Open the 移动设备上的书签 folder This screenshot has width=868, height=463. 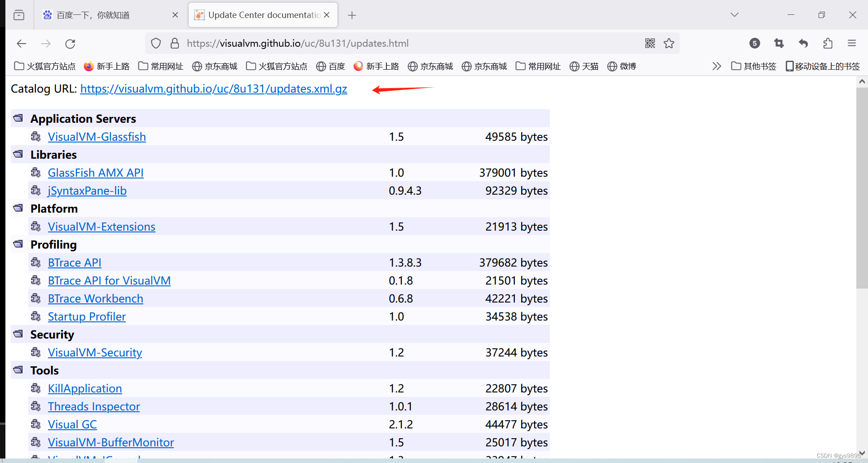[x=823, y=66]
